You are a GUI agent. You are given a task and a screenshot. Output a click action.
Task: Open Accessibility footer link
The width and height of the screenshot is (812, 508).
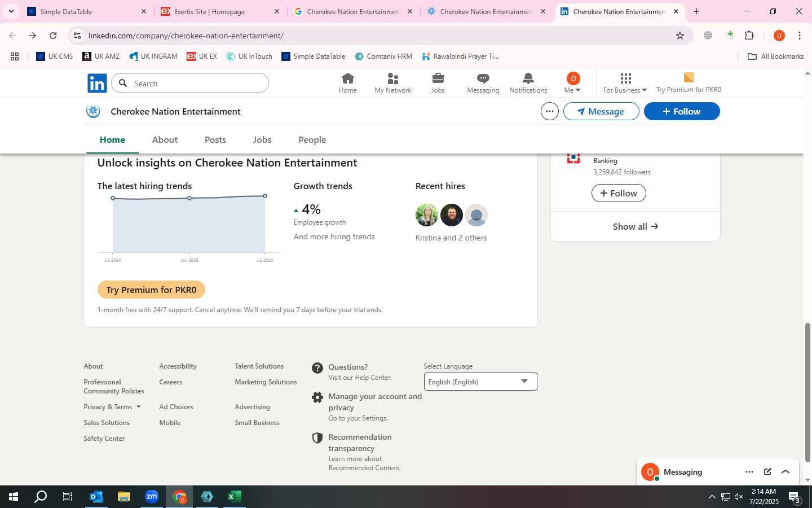(178, 366)
